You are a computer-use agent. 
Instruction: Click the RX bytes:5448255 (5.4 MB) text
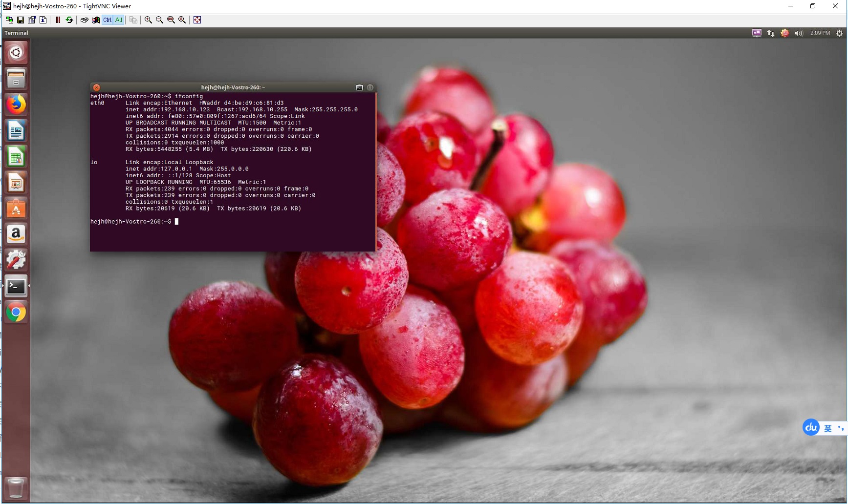(x=169, y=149)
